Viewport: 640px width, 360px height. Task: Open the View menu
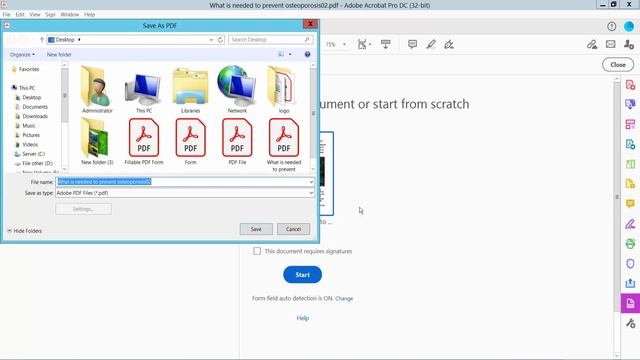[x=35, y=14]
